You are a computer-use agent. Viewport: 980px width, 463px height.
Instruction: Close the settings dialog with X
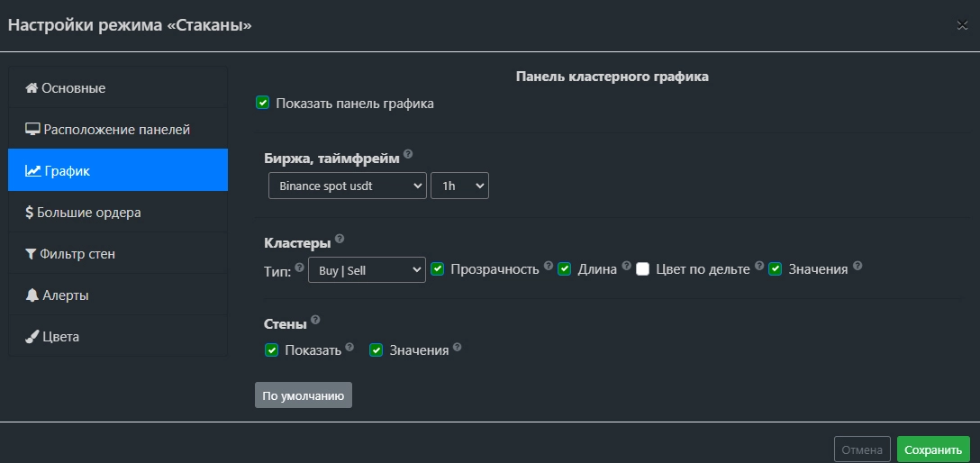pos(962,25)
